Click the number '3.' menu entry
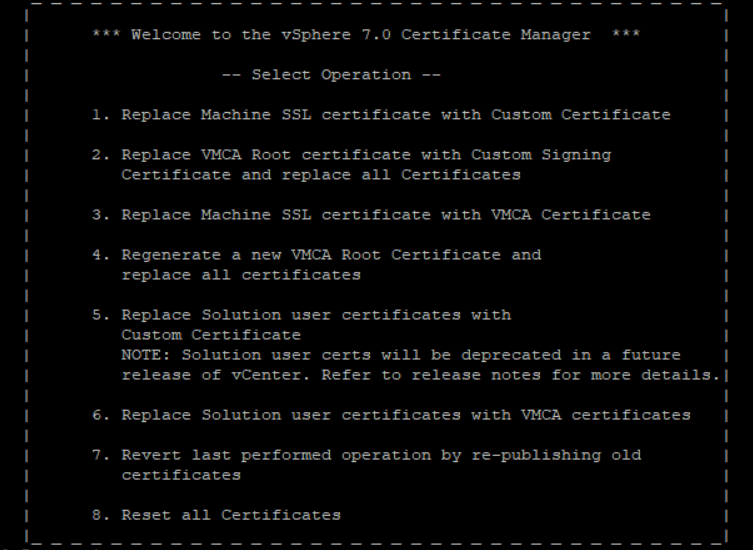The height and width of the screenshot is (550, 753). pyautogui.click(x=100, y=215)
